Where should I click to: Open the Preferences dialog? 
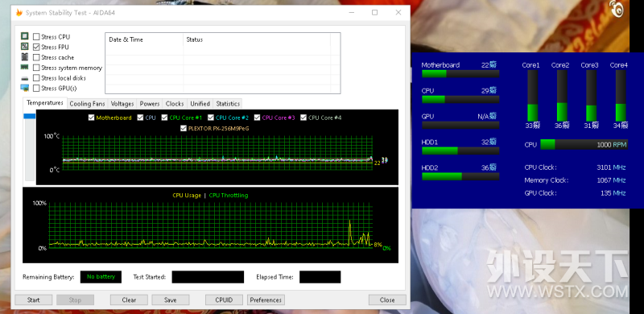point(266,300)
